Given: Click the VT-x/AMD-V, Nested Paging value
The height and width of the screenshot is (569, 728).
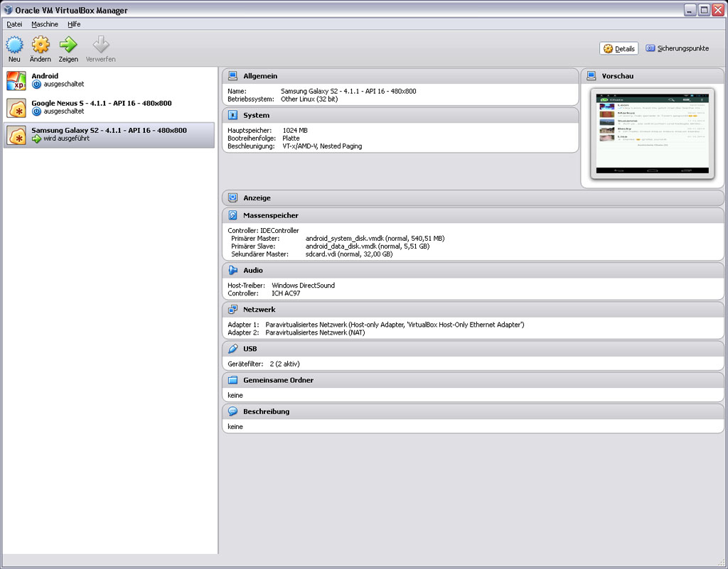Looking at the screenshot, I should click(322, 146).
